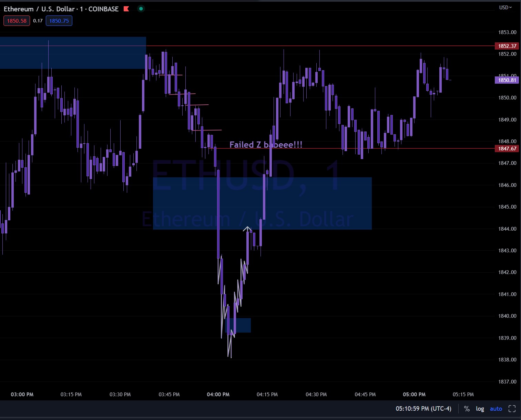Screen dimensions: 521x420
Task: Click the 04:30 PM time axis label
Action: tap(316, 395)
